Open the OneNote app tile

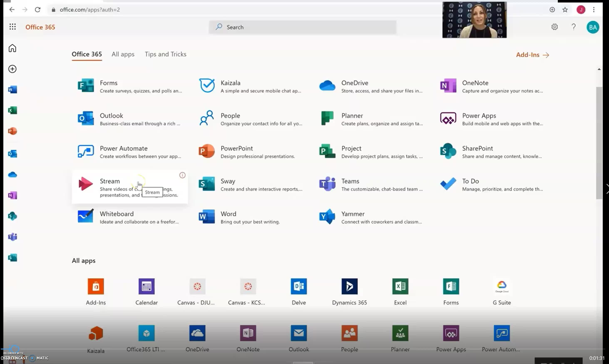click(492, 86)
